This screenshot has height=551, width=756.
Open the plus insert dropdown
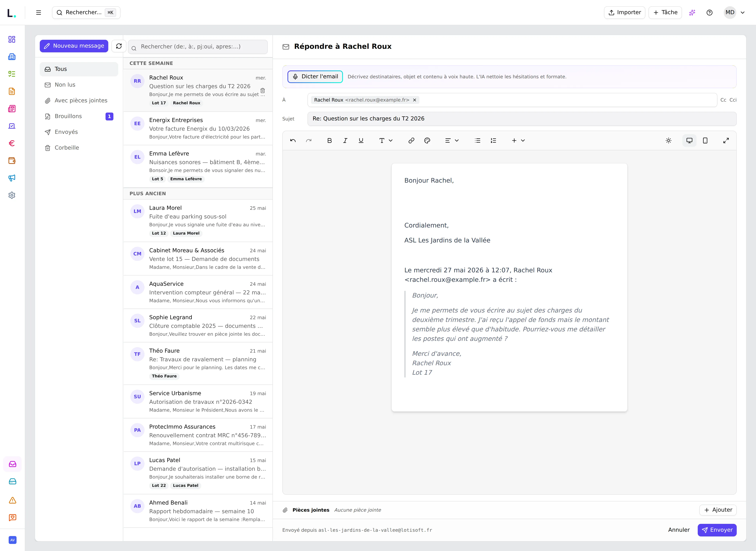tap(518, 141)
